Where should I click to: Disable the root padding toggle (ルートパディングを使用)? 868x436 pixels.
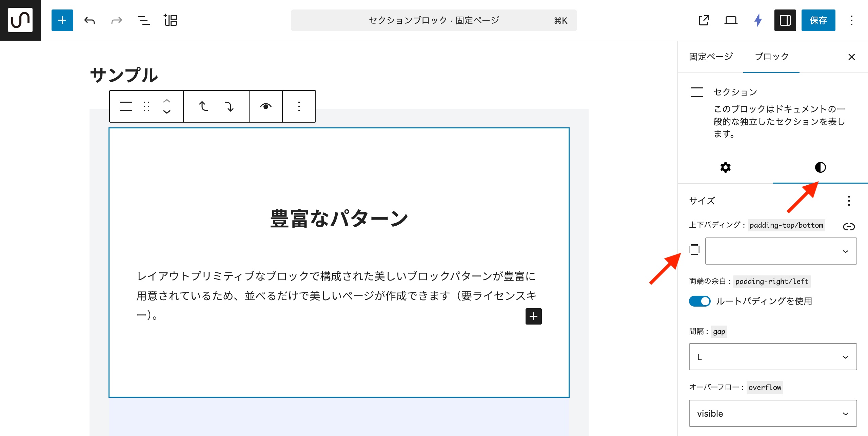tap(699, 301)
